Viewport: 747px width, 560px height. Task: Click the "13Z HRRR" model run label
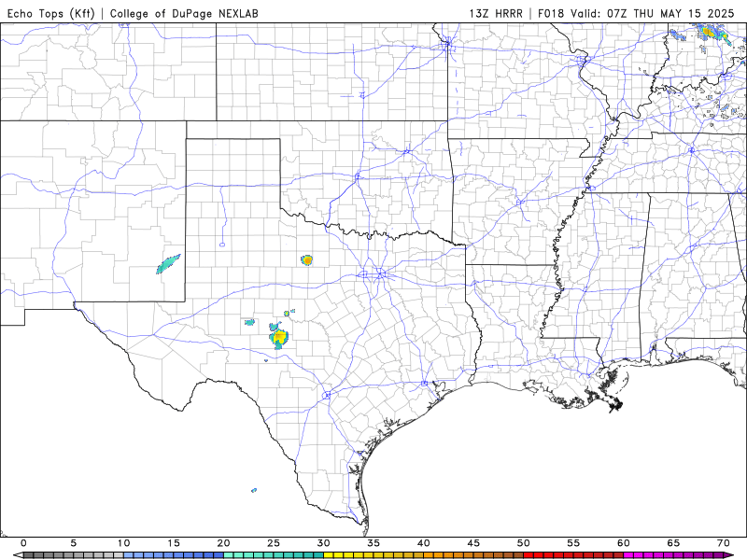(496, 13)
